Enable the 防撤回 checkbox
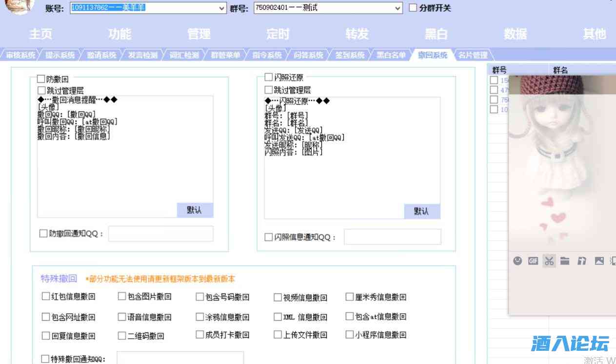The image size is (616, 364). point(41,79)
